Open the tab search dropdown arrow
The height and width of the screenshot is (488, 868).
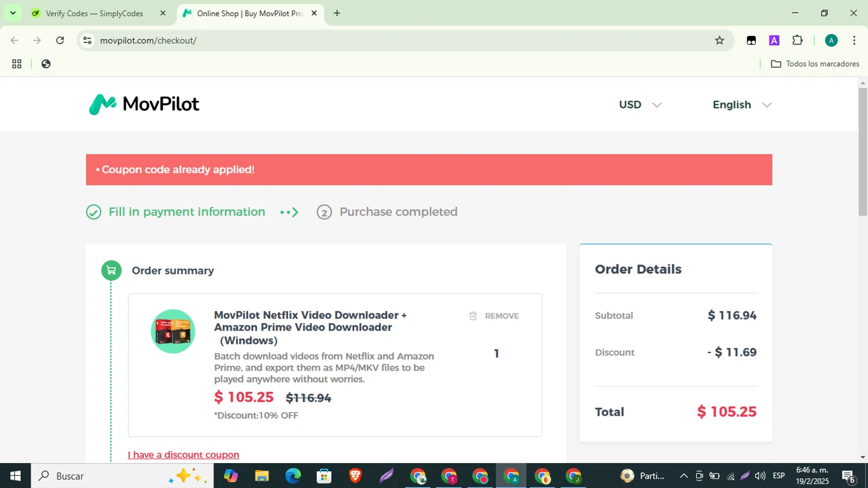(x=13, y=13)
